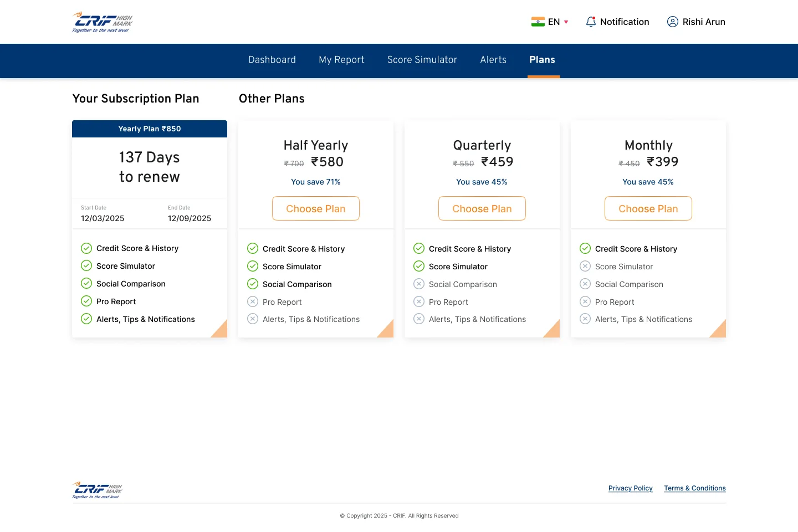This screenshot has width=798, height=532.
Task: Click the CRIF High Mark header logo
Action: click(x=103, y=22)
